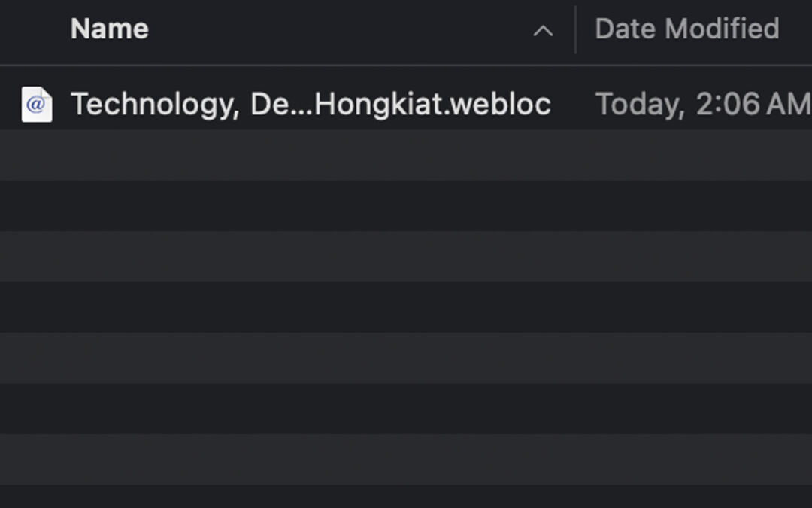Click the third empty row in the list
This screenshot has width=812, height=508.
tap(406, 257)
